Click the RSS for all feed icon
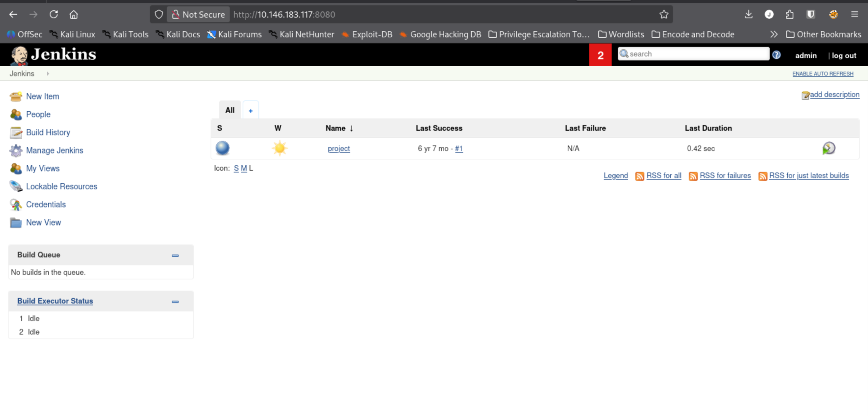868x416 pixels. [x=640, y=176]
